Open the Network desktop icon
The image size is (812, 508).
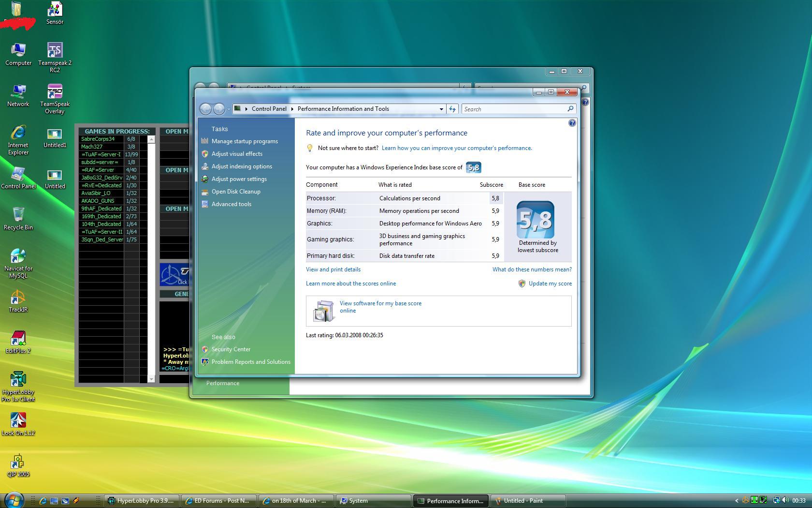coord(18,95)
